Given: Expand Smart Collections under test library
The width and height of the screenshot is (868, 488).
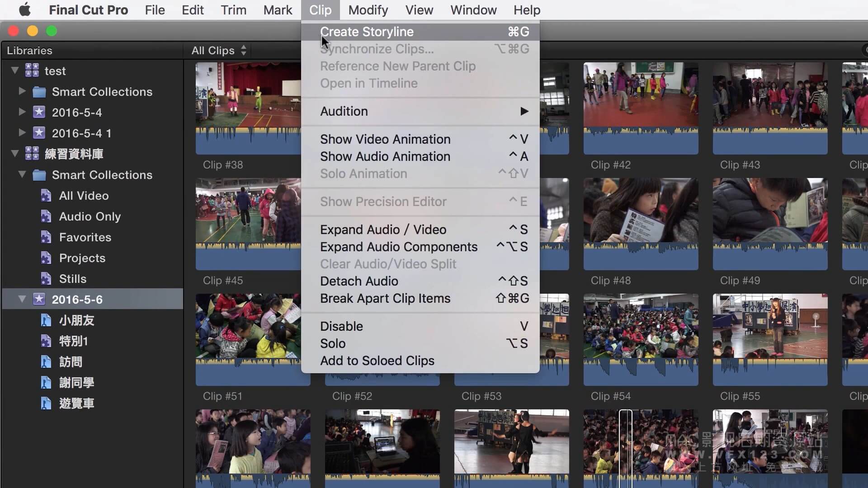Looking at the screenshot, I should [x=22, y=91].
